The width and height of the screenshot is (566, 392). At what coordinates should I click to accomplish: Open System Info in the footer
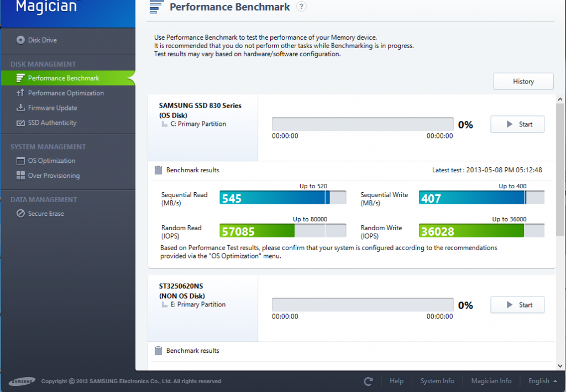coord(437,381)
